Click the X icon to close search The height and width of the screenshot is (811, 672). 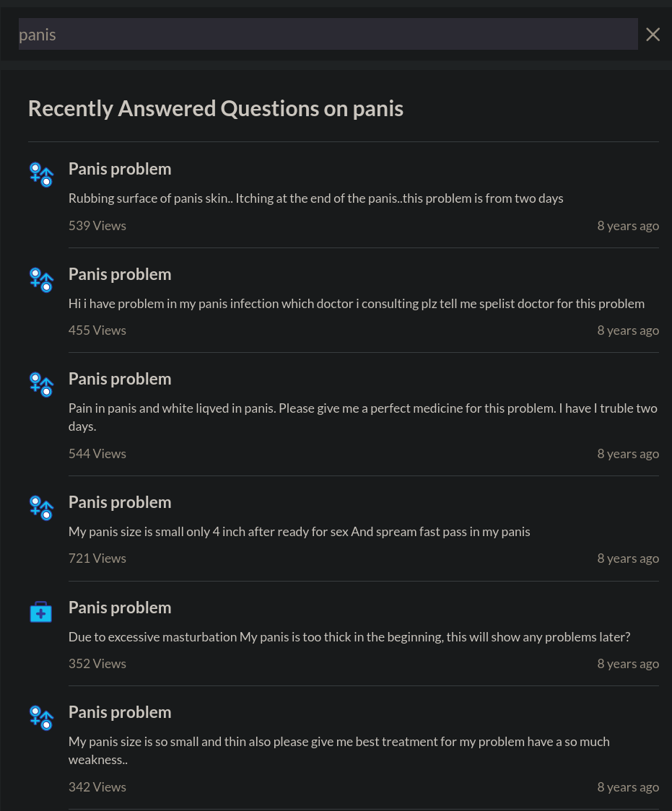(653, 34)
